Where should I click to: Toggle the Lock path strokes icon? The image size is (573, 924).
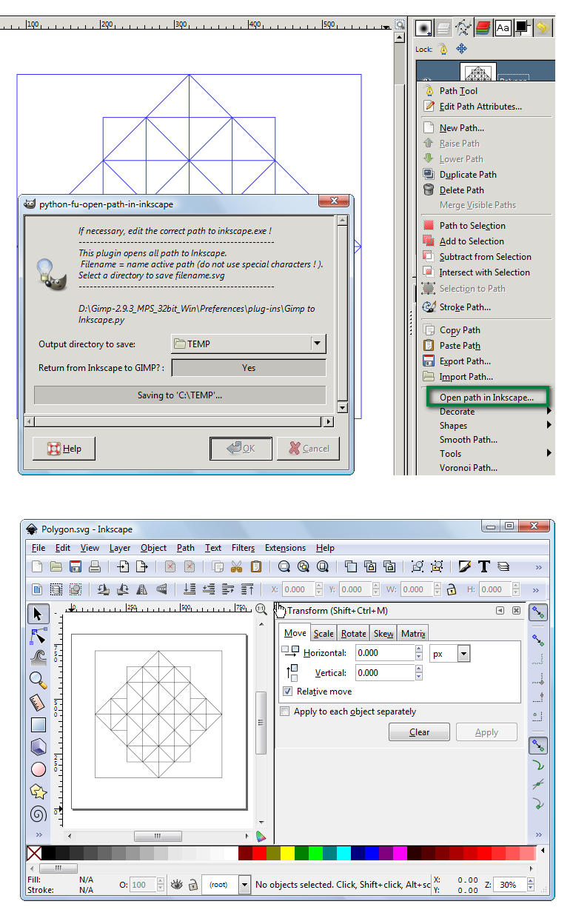[x=443, y=49]
